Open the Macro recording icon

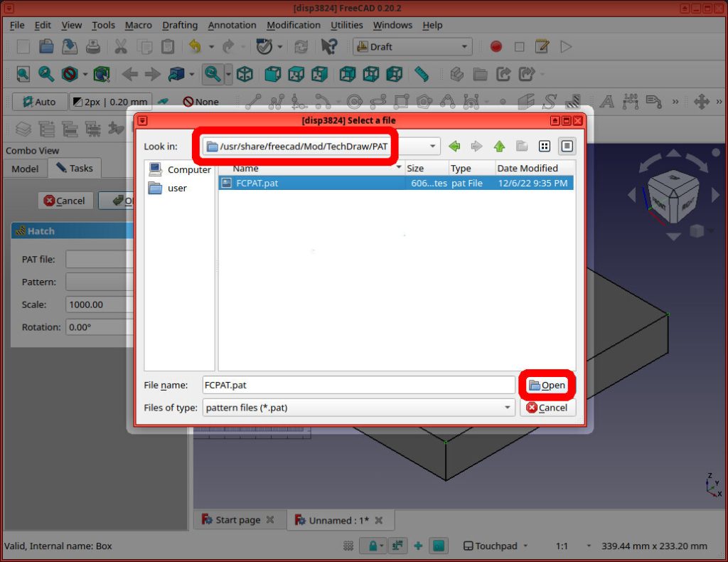(497, 46)
